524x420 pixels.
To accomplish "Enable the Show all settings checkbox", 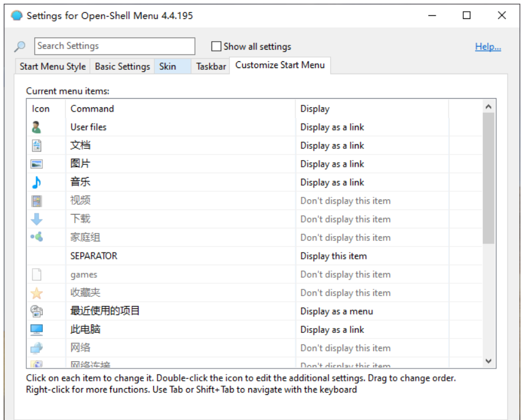I will [216, 46].
